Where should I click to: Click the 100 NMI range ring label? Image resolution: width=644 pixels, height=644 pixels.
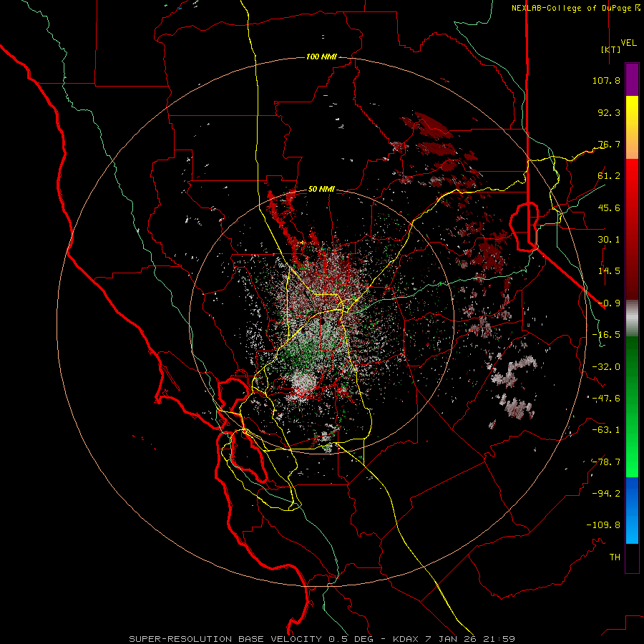(321, 57)
